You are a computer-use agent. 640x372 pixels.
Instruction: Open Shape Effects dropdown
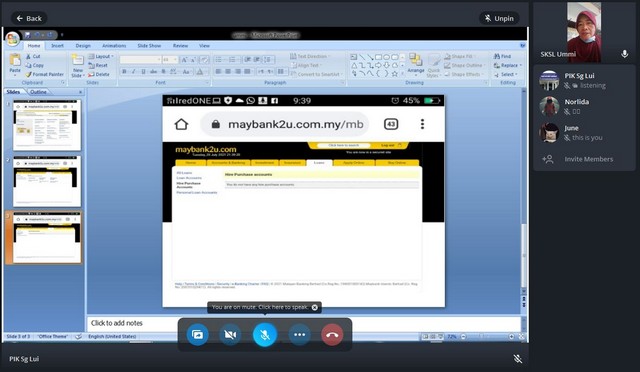click(463, 74)
